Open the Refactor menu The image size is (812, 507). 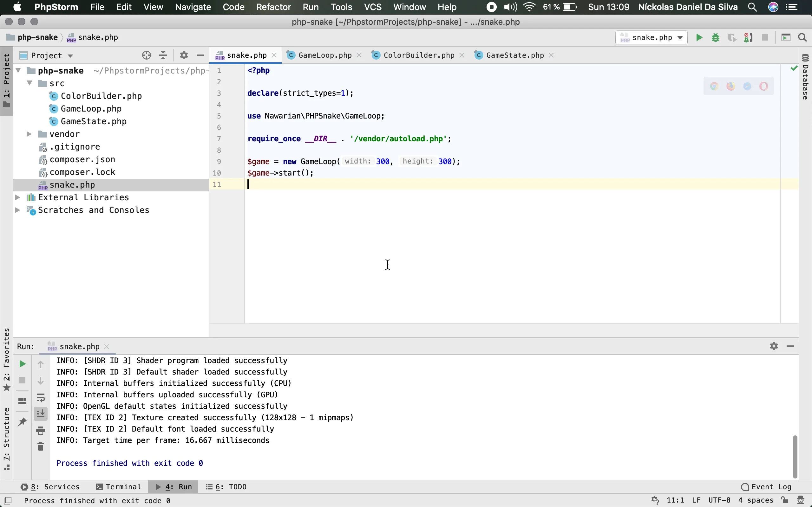(273, 7)
